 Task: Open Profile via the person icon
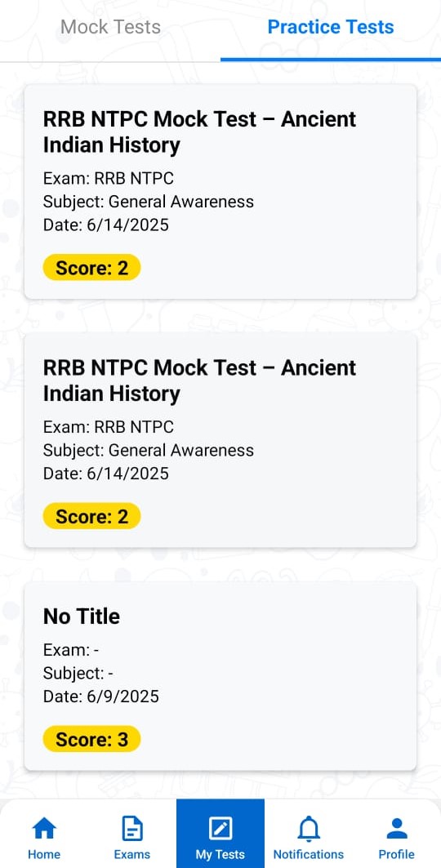pos(396,829)
